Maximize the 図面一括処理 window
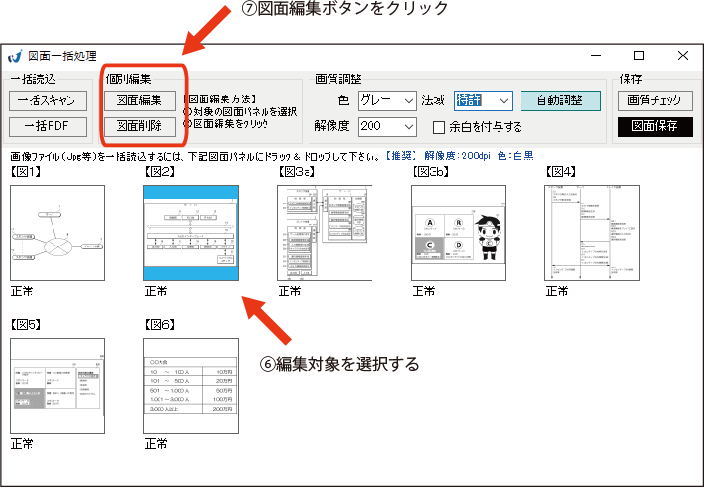 (x=639, y=56)
